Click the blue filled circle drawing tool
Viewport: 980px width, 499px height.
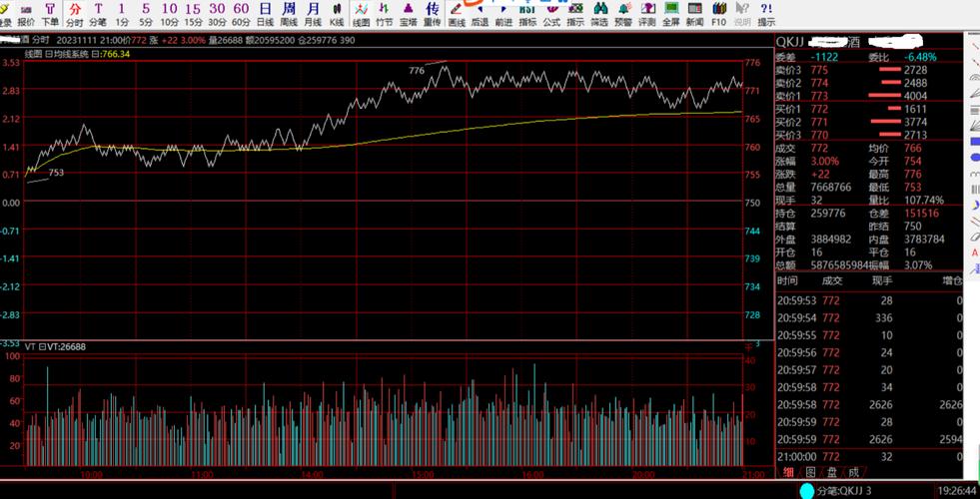click(x=974, y=157)
